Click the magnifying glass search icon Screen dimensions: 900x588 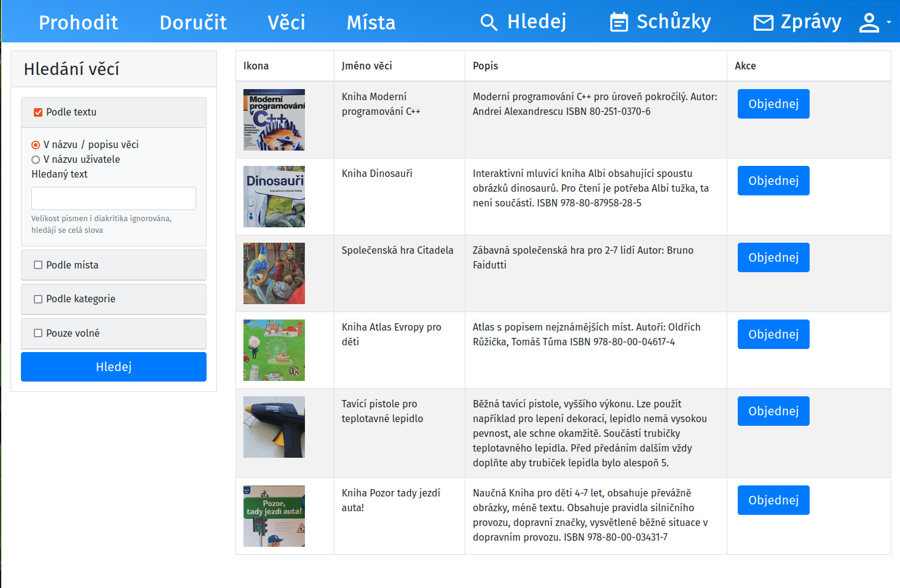[489, 23]
